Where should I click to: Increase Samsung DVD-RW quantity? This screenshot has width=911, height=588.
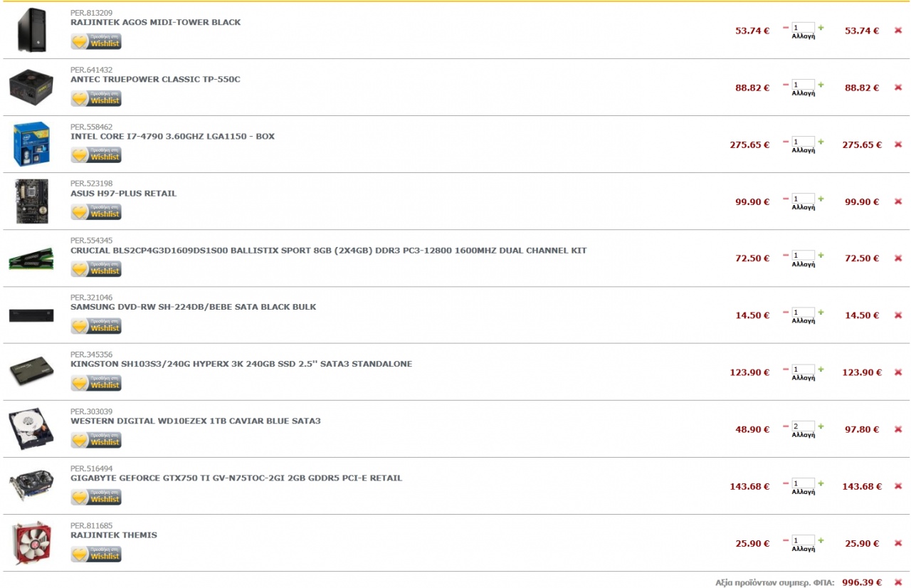[821, 313]
